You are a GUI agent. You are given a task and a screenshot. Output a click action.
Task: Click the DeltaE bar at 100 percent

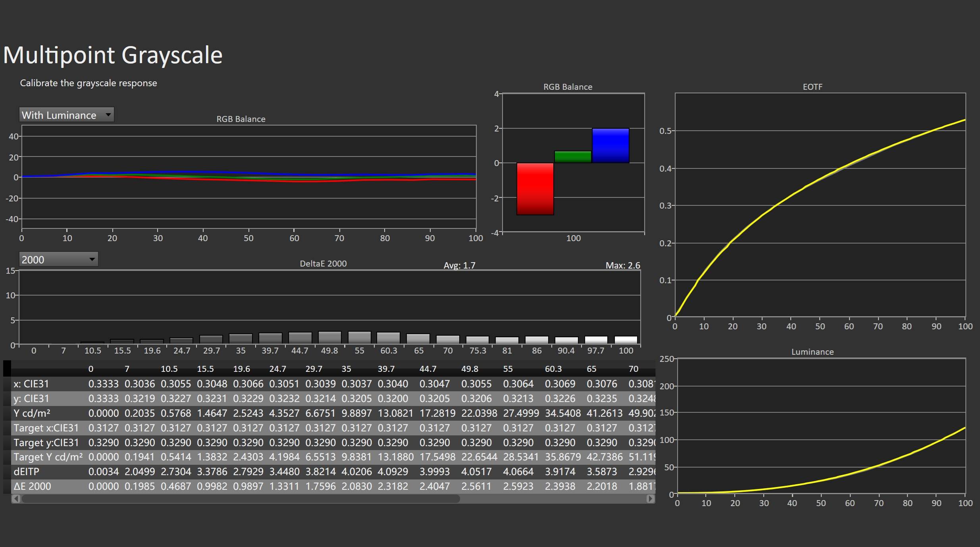click(626, 340)
